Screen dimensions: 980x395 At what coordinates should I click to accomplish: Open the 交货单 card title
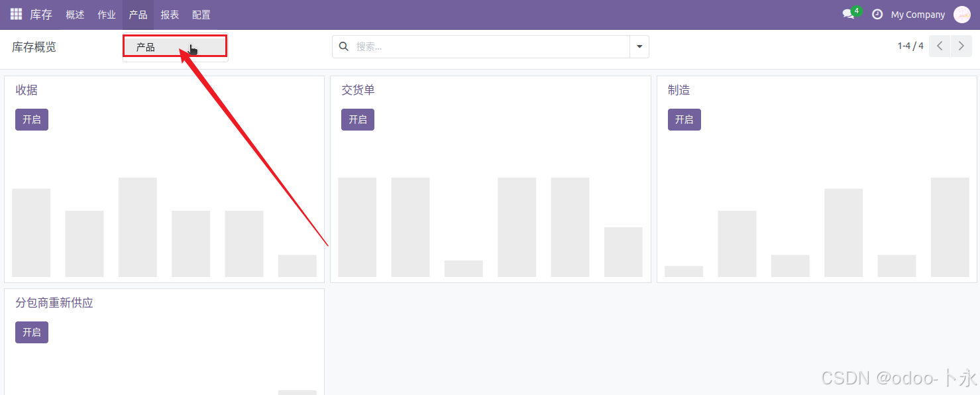click(x=358, y=90)
